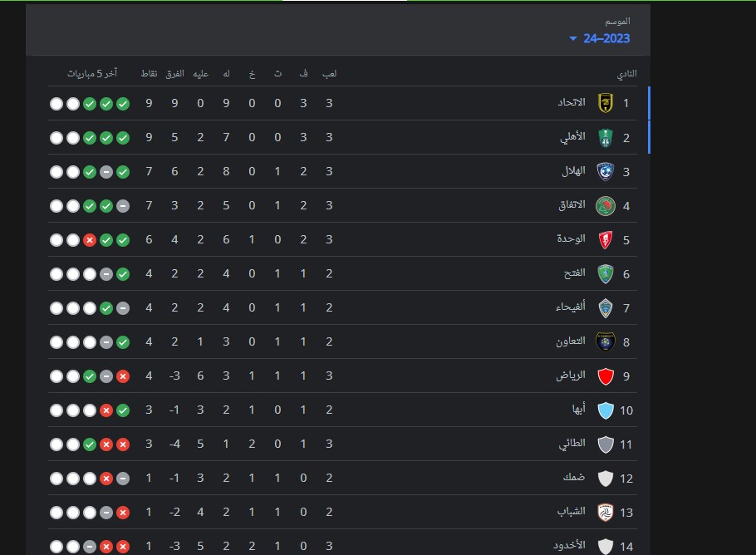Open the الفيحاء team name link
This screenshot has height=555, width=756.
571,307
